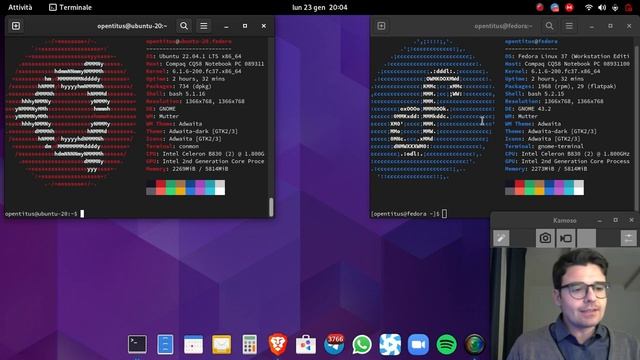The height and width of the screenshot is (360, 640).
Task: Click the Attività overview button
Action: 20,7
